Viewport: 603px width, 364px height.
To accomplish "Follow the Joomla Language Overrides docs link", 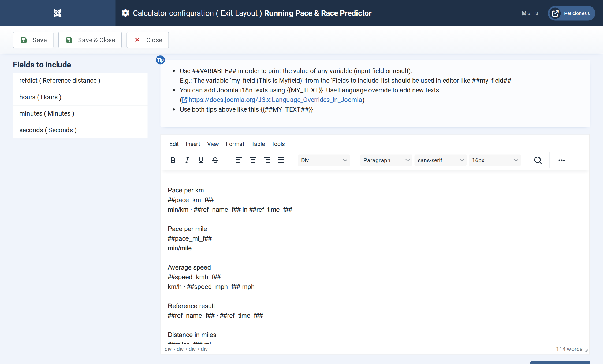I will [272, 100].
